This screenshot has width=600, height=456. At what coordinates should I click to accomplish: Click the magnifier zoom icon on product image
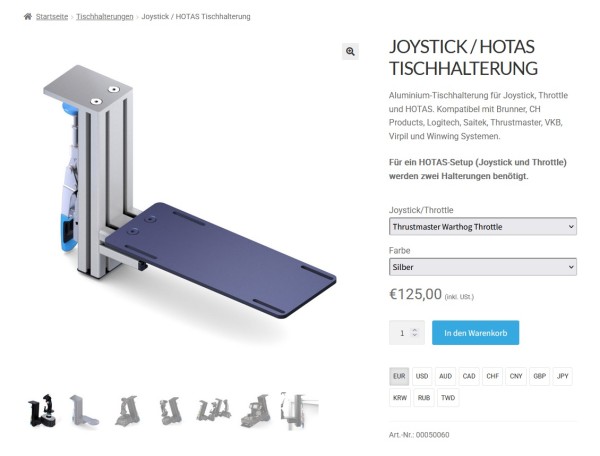click(350, 51)
